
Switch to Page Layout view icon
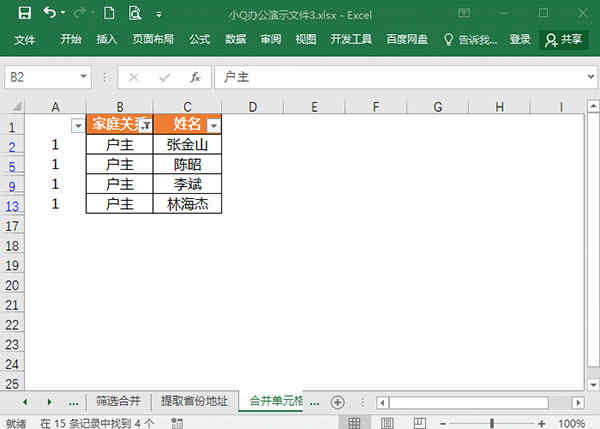click(387, 422)
